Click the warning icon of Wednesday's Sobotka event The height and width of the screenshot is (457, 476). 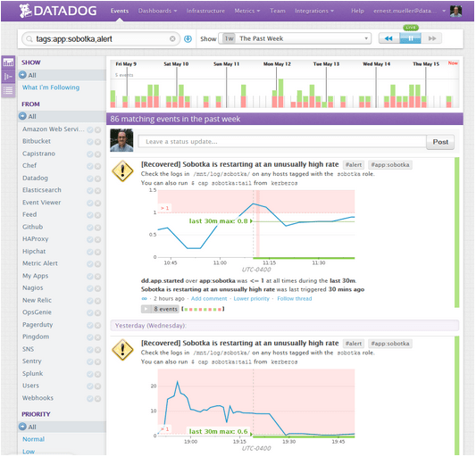[x=122, y=350]
